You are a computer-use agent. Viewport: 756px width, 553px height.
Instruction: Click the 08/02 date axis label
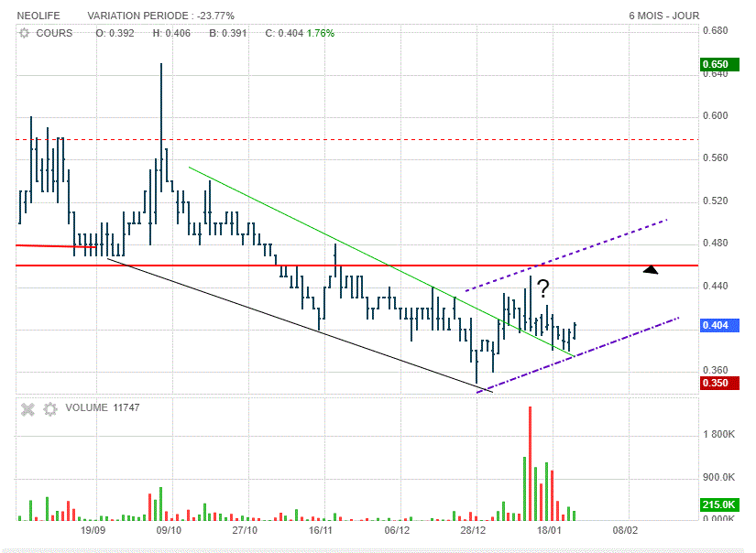[625, 530]
